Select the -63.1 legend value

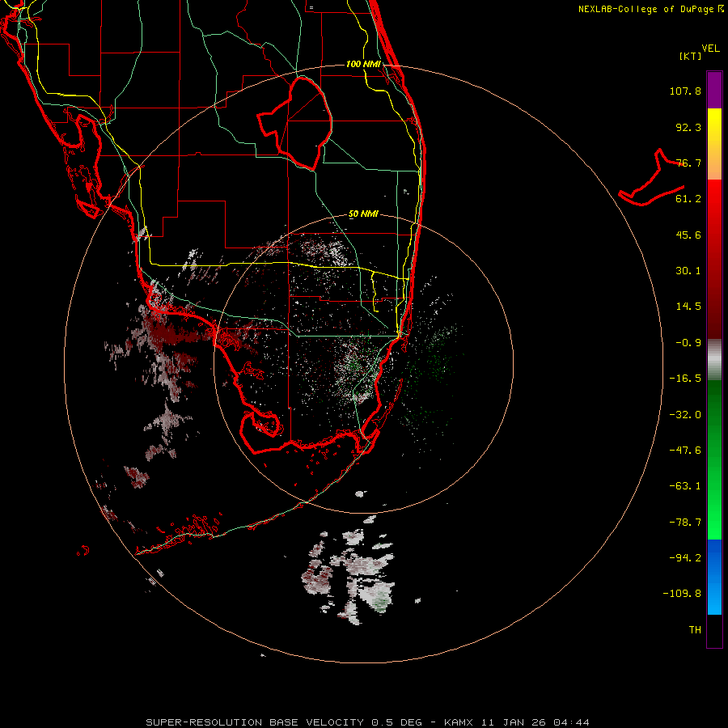click(685, 486)
